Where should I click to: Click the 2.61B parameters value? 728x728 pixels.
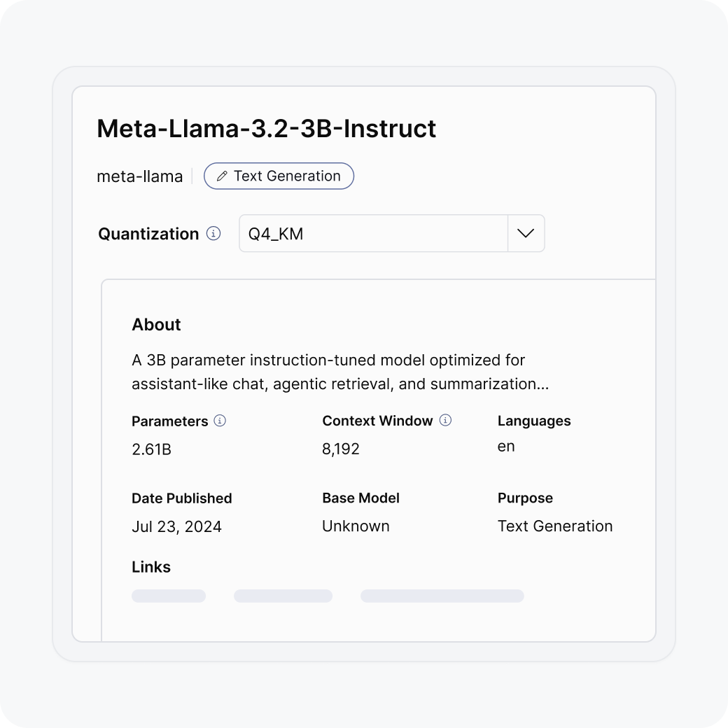pyautogui.click(x=151, y=449)
